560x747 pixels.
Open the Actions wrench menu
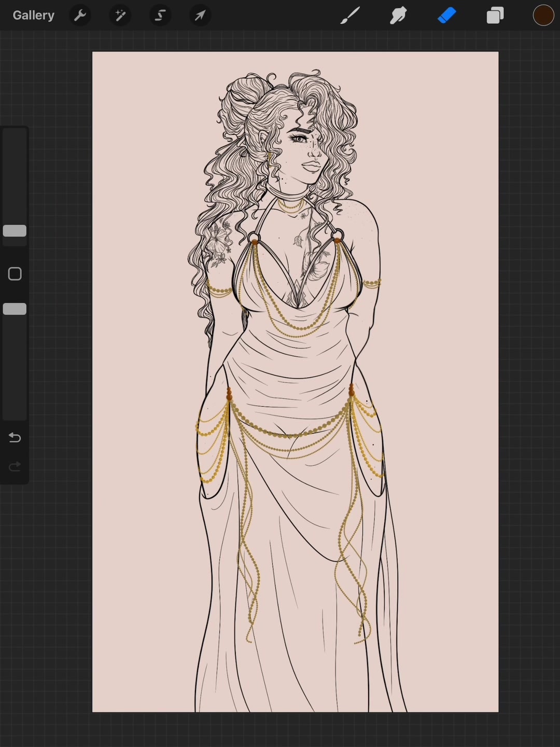(80, 16)
